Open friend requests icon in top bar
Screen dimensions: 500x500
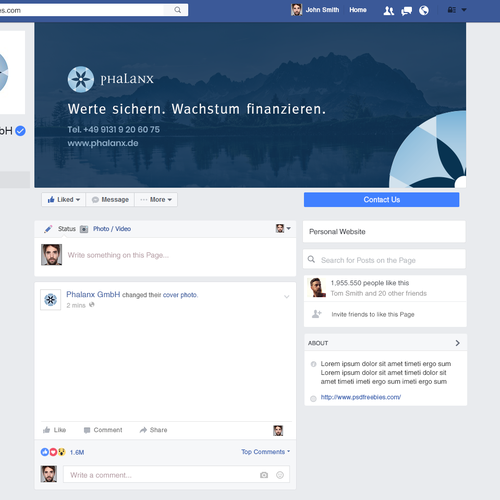pos(388,11)
